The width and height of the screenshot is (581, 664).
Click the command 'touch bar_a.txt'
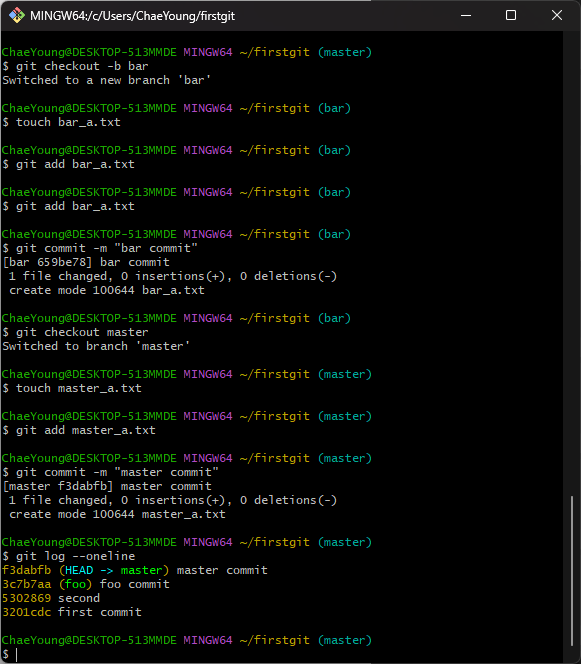click(x=68, y=122)
